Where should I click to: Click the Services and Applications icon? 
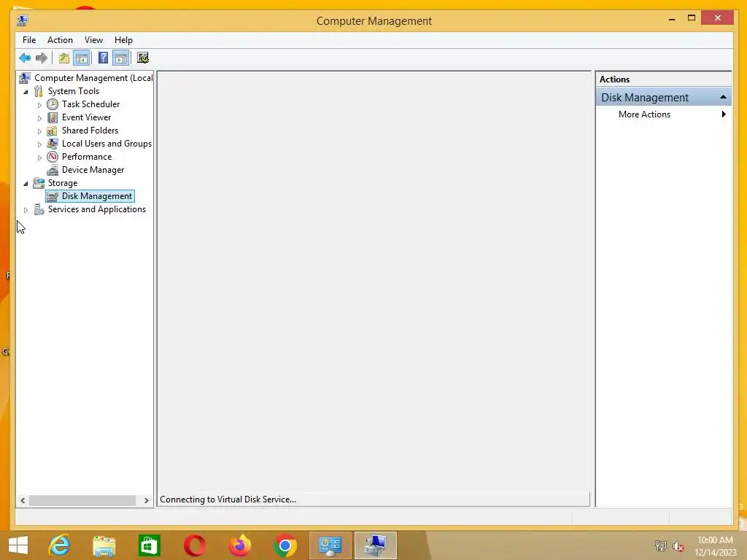click(x=39, y=209)
